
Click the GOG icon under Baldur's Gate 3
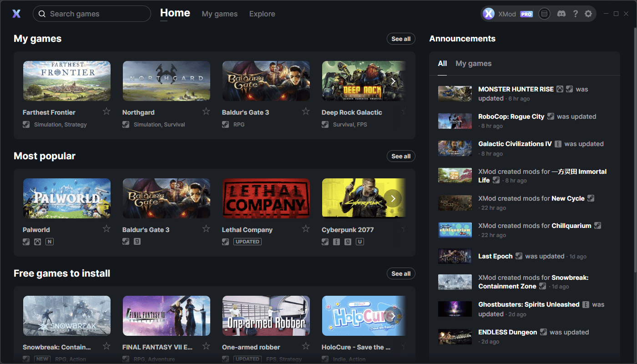point(137,242)
